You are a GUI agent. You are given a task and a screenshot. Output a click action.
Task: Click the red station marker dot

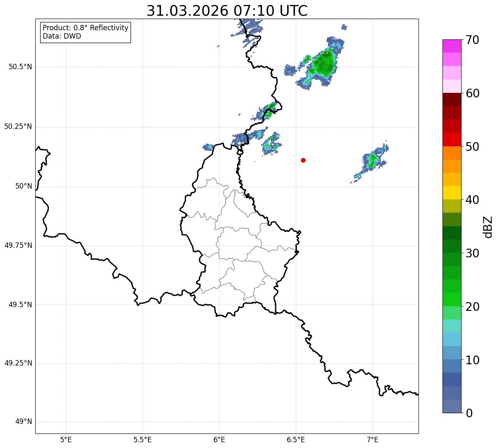[303, 160]
